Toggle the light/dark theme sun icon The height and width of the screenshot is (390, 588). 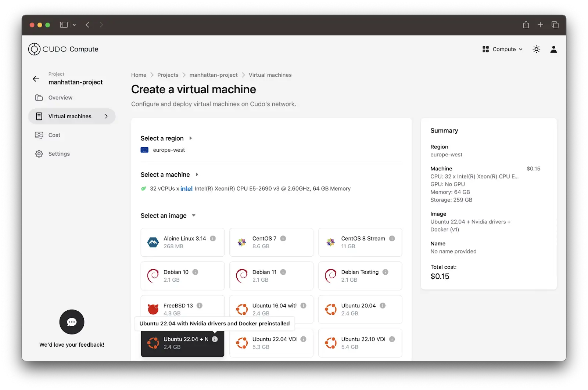[x=536, y=49]
